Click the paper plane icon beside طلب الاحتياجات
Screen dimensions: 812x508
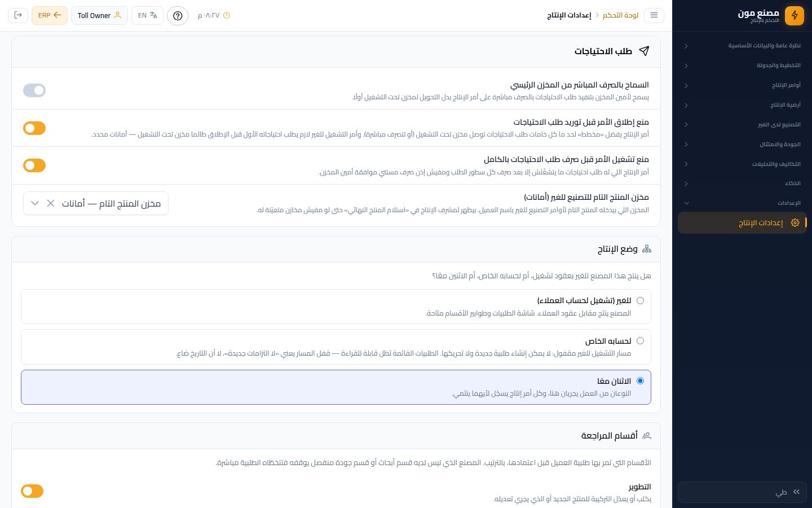coord(644,51)
